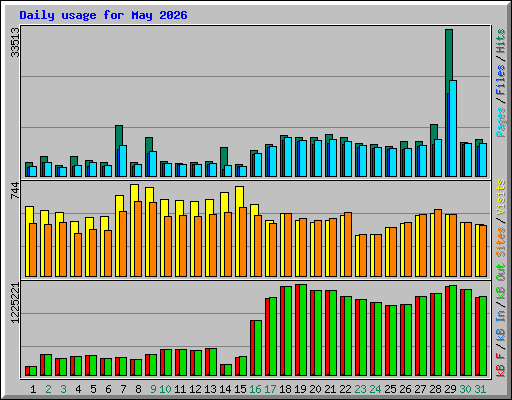This screenshot has height=400, width=512.
Task: Click day 12 on the x-axis
Action: (195, 389)
